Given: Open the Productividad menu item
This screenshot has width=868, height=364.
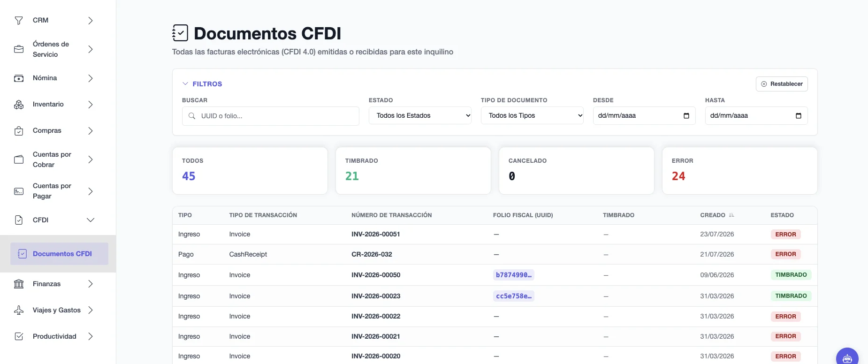Looking at the screenshot, I should click(x=54, y=336).
